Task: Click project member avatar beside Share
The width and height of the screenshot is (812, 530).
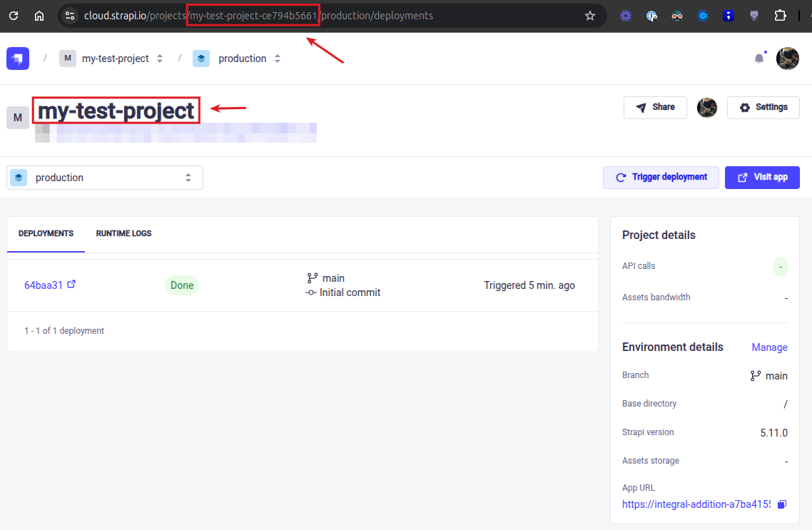Action: coord(707,108)
